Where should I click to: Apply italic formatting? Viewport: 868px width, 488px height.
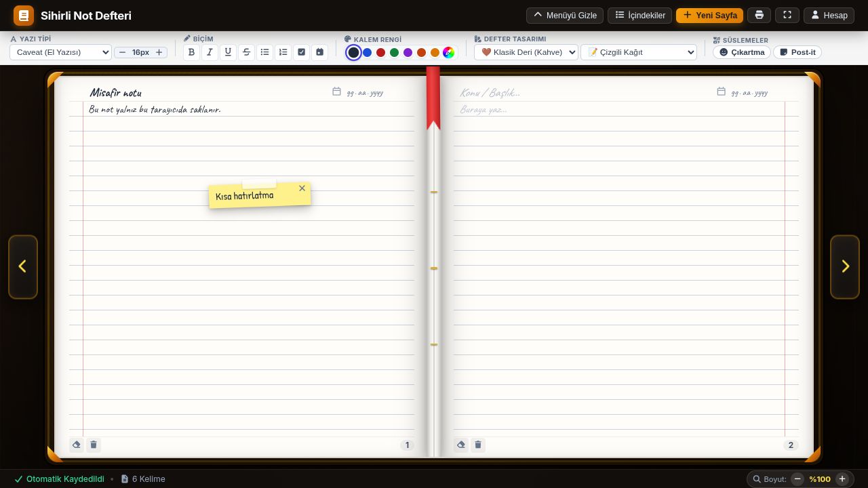210,52
